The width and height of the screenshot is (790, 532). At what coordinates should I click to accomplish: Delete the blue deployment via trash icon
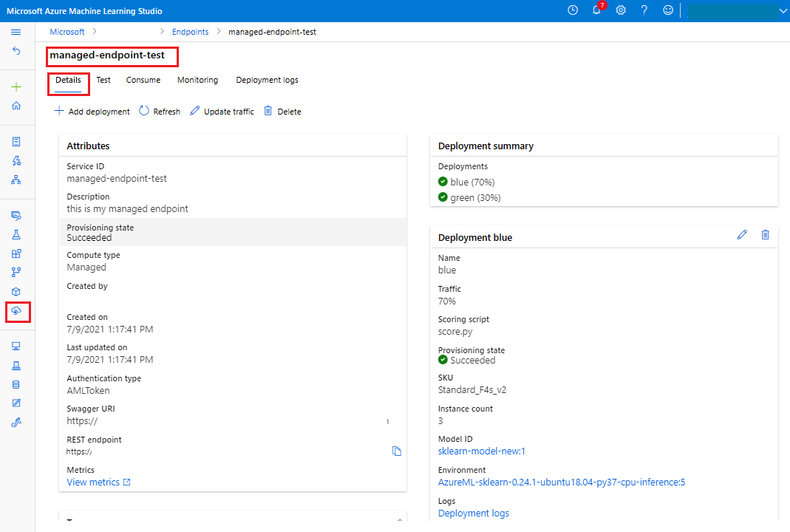coord(765,234)
